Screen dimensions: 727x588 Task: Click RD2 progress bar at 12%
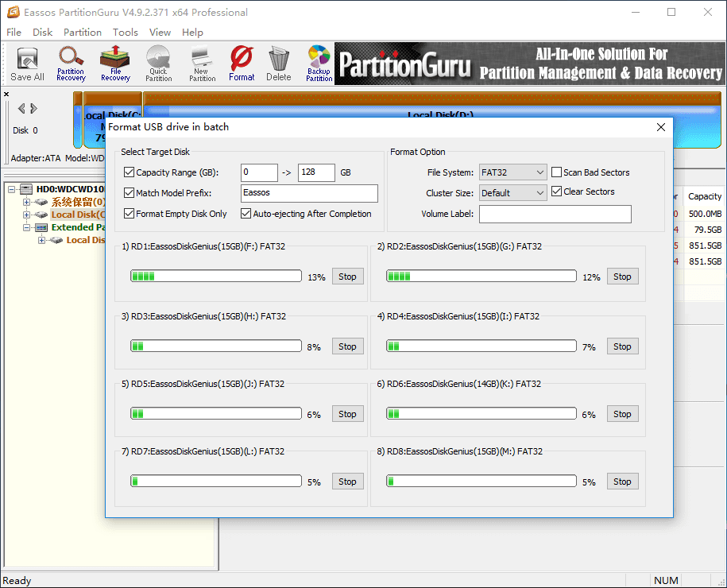[481, 277]
